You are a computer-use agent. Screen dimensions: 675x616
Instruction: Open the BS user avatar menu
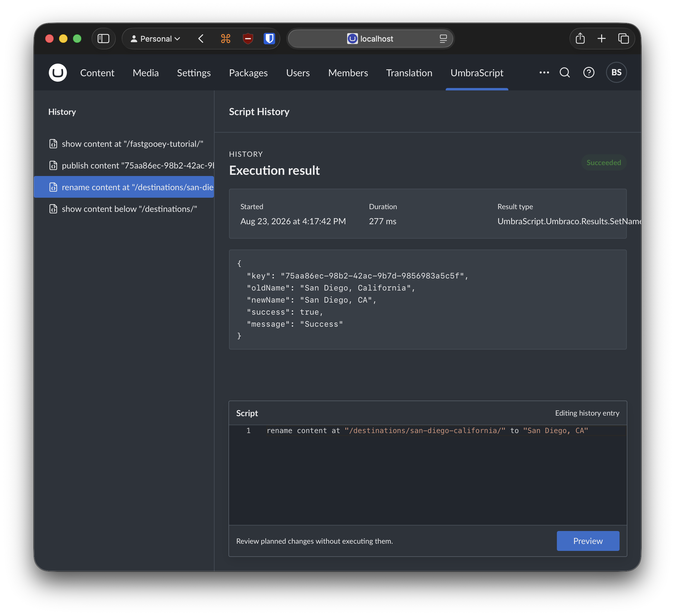616,73
